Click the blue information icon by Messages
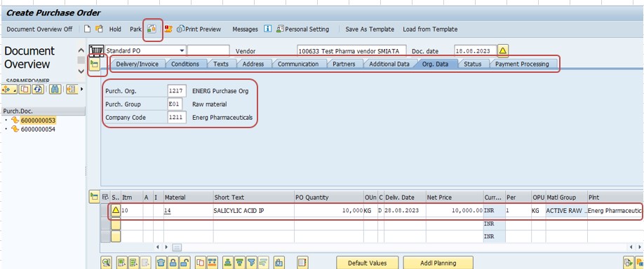 268,29
